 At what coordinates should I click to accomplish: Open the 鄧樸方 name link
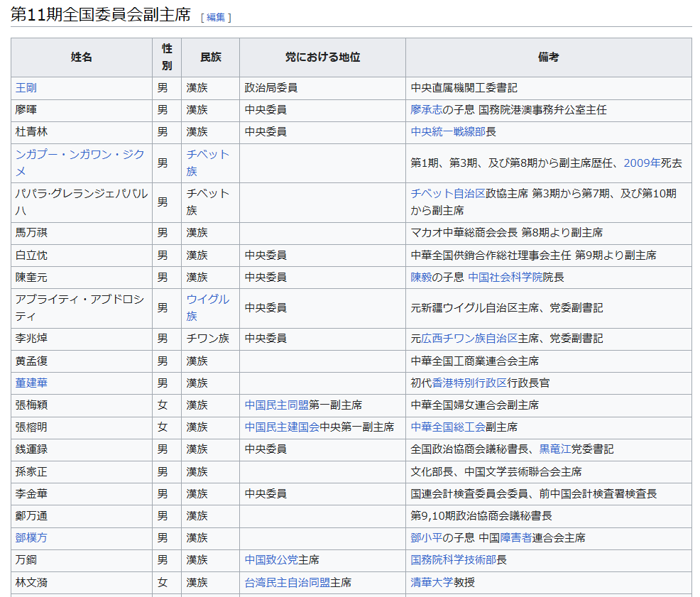[32, 537]
